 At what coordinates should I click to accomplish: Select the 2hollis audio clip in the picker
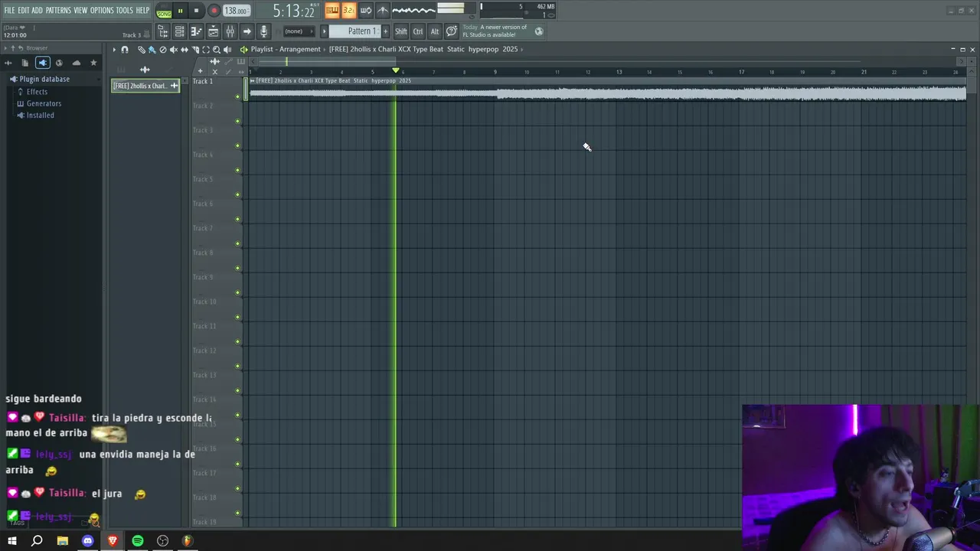point(145,86)
